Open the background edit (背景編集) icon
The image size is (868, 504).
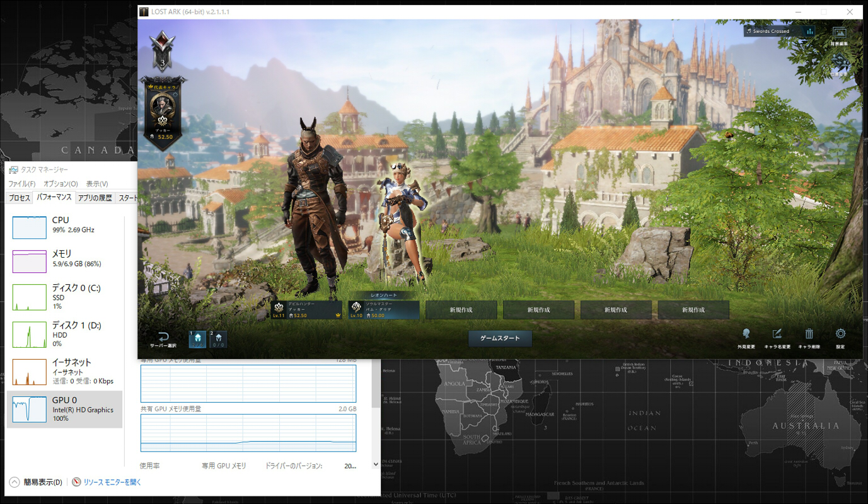point(839,32)
